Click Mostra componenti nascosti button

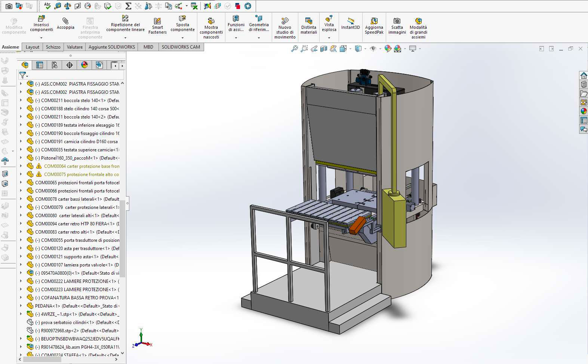tap(211, 21)
